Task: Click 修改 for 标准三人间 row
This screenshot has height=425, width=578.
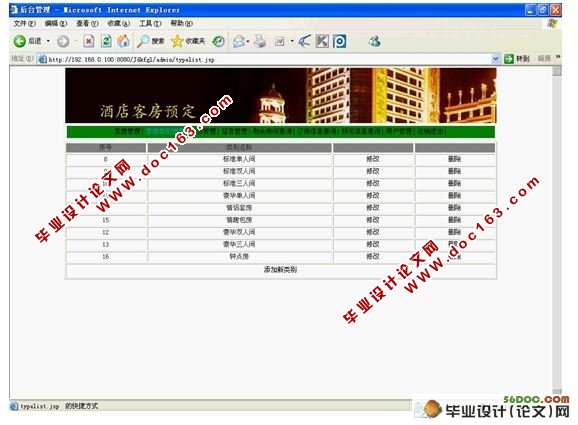Action: 373,184
